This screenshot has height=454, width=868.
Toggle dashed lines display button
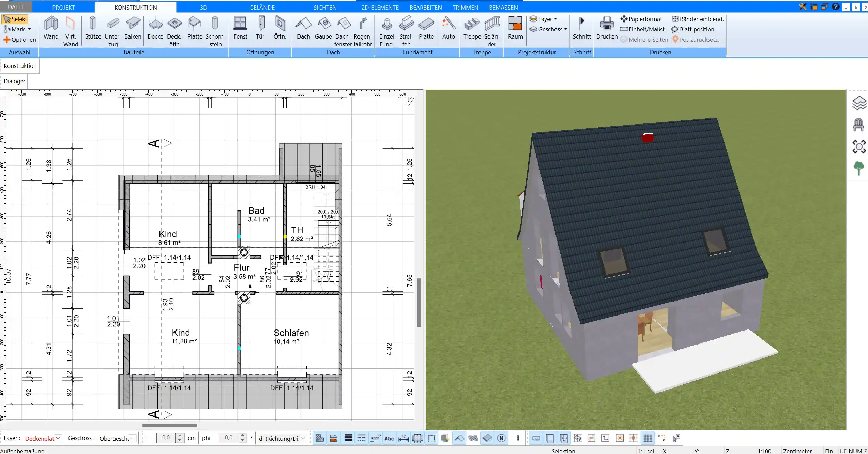point(361,438)
